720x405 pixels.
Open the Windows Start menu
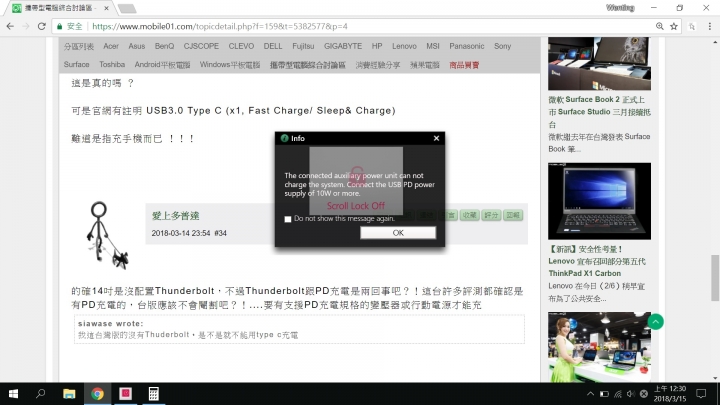pos(13,394)
